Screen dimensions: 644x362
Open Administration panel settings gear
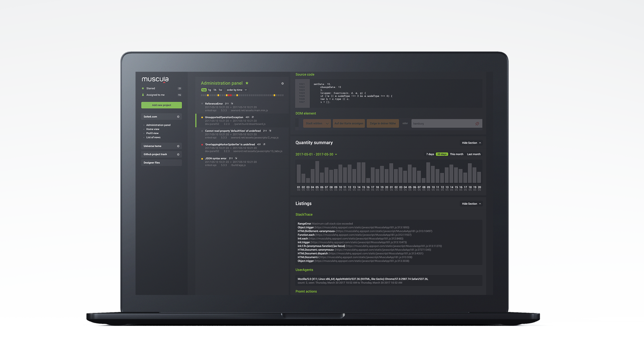click(x=282, y=83)
